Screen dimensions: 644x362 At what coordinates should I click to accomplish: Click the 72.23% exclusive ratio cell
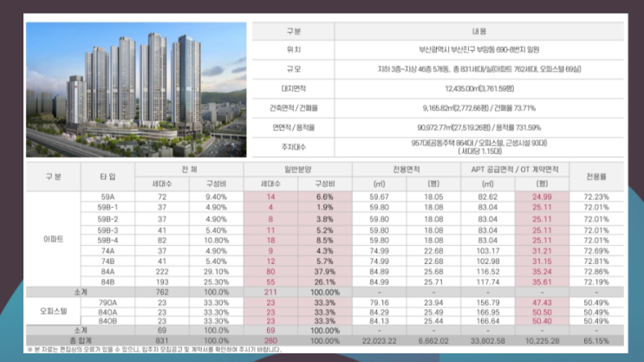(x=596, y=197)
